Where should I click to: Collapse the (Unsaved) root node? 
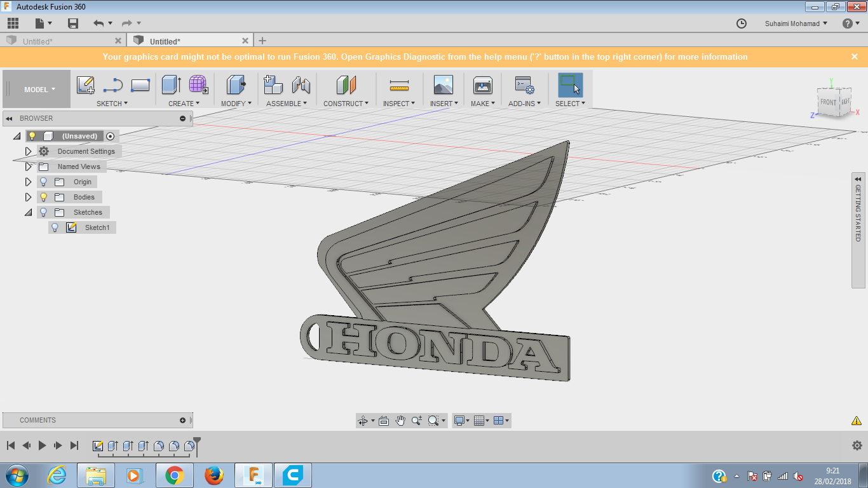(x=17, y=136)
